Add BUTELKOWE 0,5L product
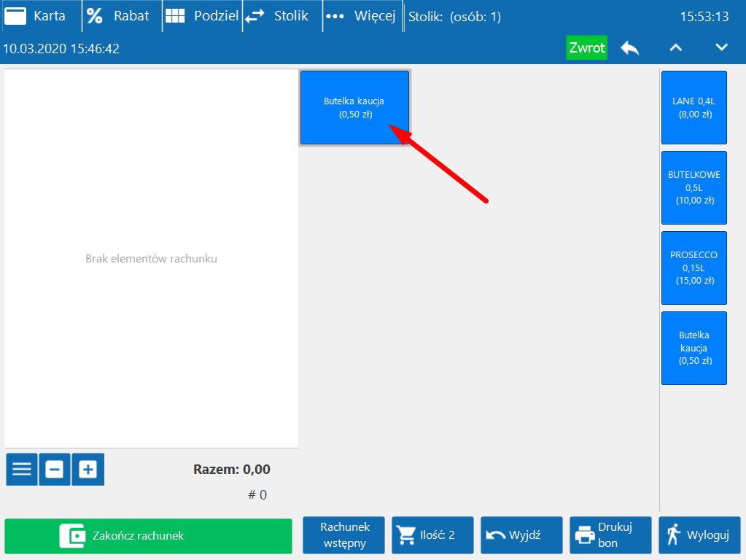This screenshot has height=560, width=746. (x=693, y=187)
